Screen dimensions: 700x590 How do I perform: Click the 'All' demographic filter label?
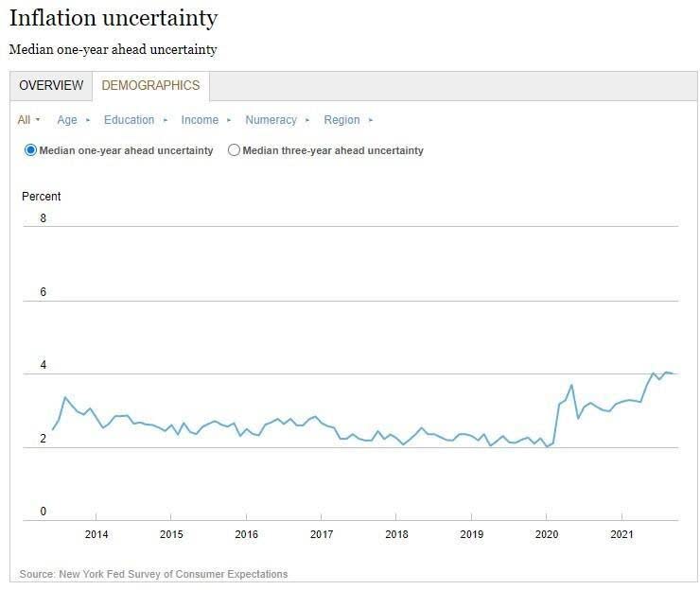coord(24,120)
